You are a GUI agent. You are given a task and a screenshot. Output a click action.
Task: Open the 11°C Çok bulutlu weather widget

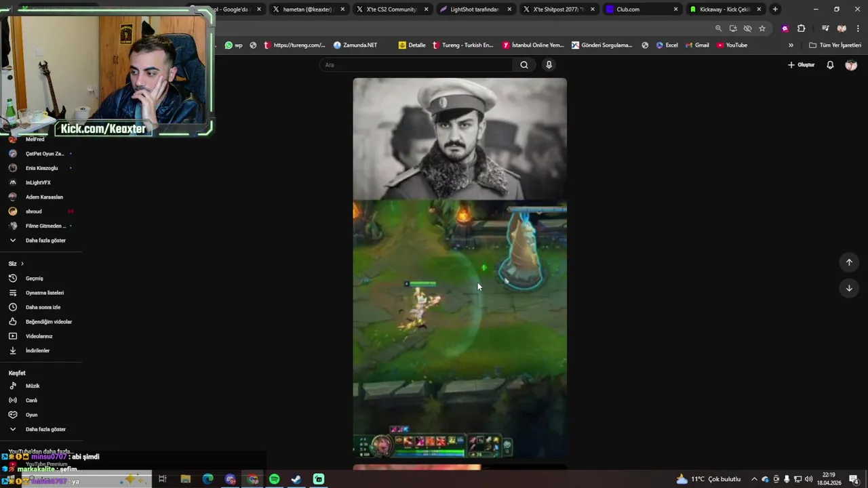pyautogui.click(x=708, y=479)
